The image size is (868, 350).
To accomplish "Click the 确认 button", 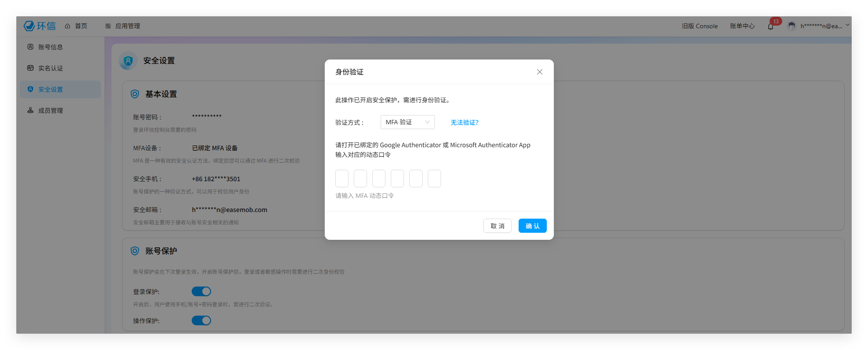I will pyautogui.click(x=532, y=226).
